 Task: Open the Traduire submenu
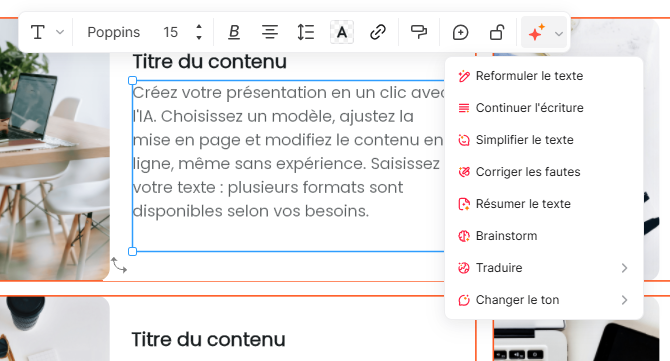tap(544, 268)
